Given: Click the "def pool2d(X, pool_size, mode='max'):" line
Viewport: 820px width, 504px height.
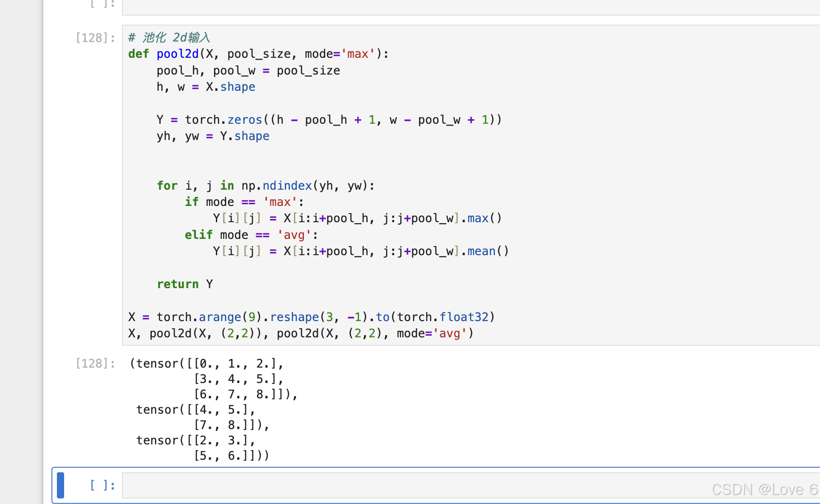Looking at the screenshot, I should [258, 54].
